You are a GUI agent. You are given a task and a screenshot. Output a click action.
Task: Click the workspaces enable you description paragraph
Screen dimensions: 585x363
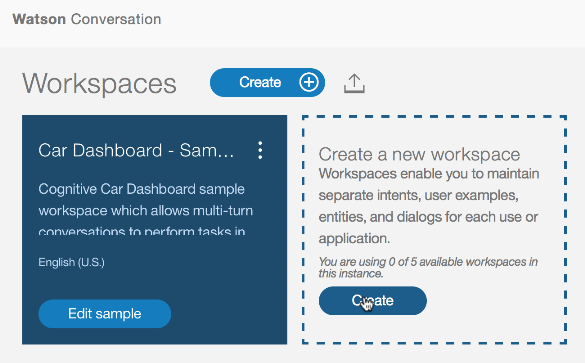click(x=429, y=206)
